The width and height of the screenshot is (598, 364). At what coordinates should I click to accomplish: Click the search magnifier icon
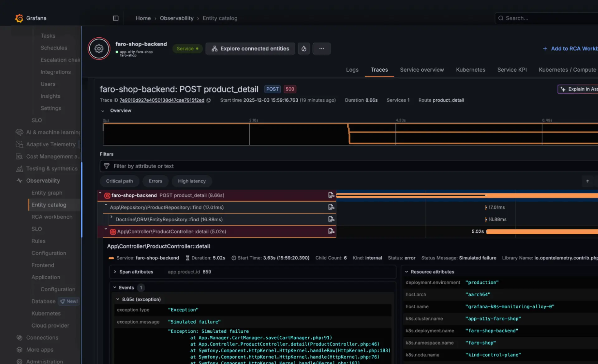(x=501, y=18)
